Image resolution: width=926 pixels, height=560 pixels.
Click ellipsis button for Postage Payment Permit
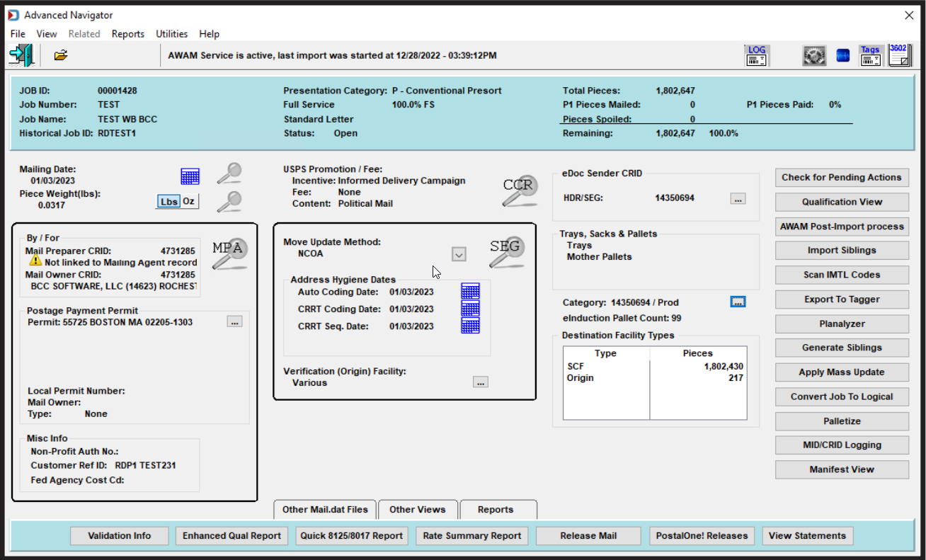point(235,321)
